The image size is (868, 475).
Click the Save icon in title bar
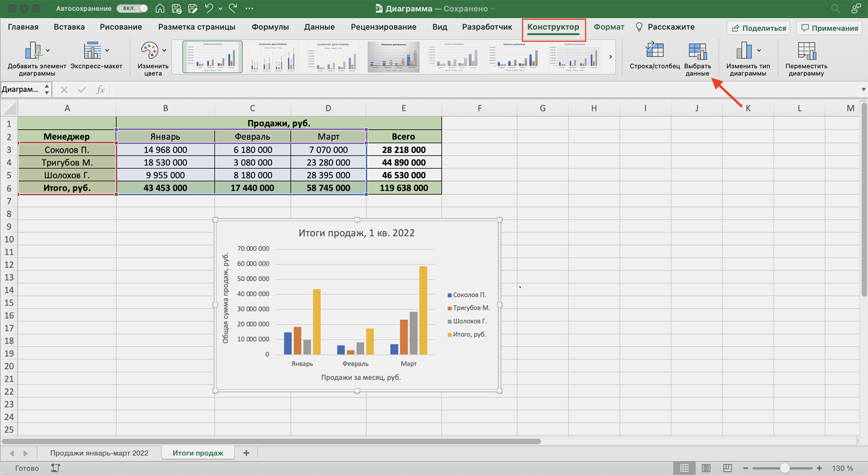pos(176,8)
